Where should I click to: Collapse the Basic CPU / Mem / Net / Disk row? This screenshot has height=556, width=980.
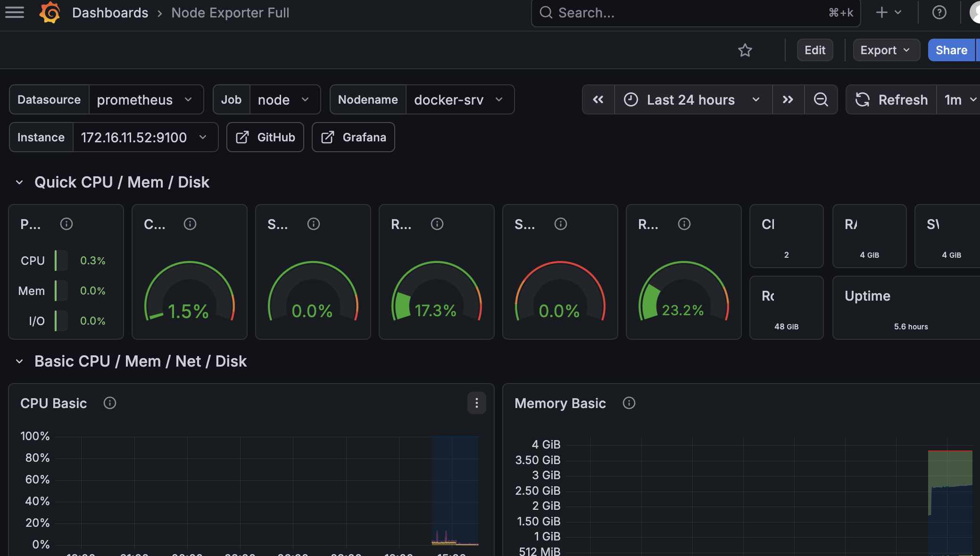click(19, 361)
